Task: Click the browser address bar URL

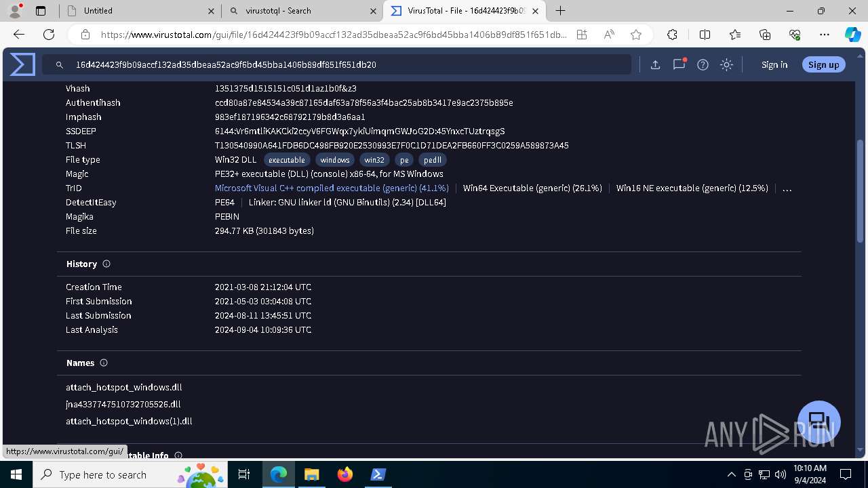Action: point(334,35)
